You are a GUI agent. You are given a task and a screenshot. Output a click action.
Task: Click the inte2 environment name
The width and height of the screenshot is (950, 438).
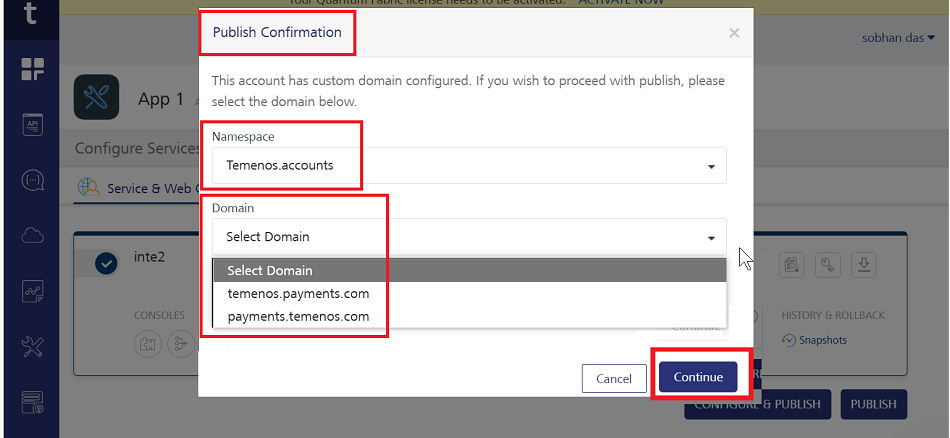click(x=150, y=257)
